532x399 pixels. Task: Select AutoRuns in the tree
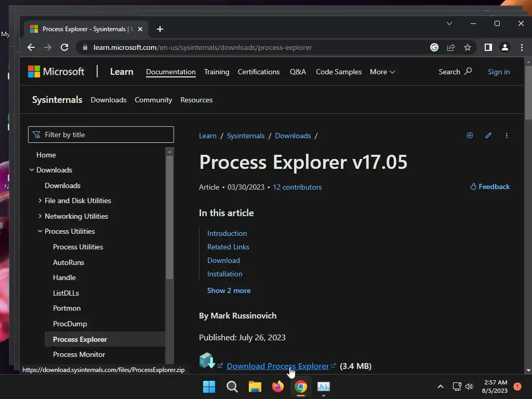(x=69, y=262)
